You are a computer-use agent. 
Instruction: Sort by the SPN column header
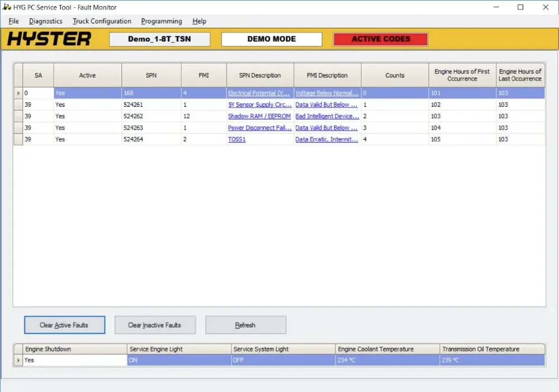click(151, 75)
